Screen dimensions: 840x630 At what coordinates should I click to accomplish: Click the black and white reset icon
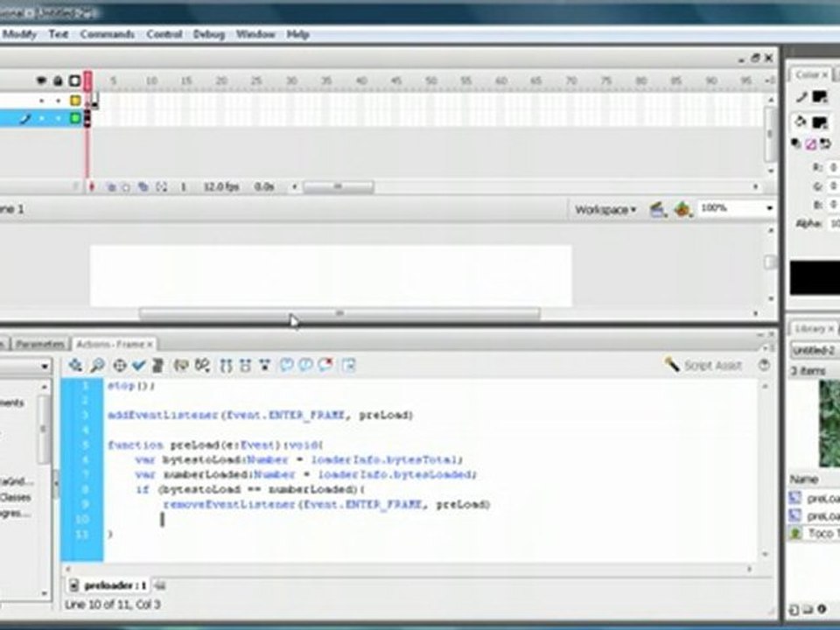796,143
